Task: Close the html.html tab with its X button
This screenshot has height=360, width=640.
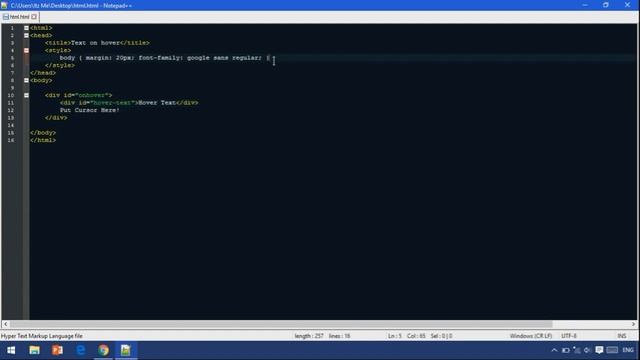Action: 34,17
